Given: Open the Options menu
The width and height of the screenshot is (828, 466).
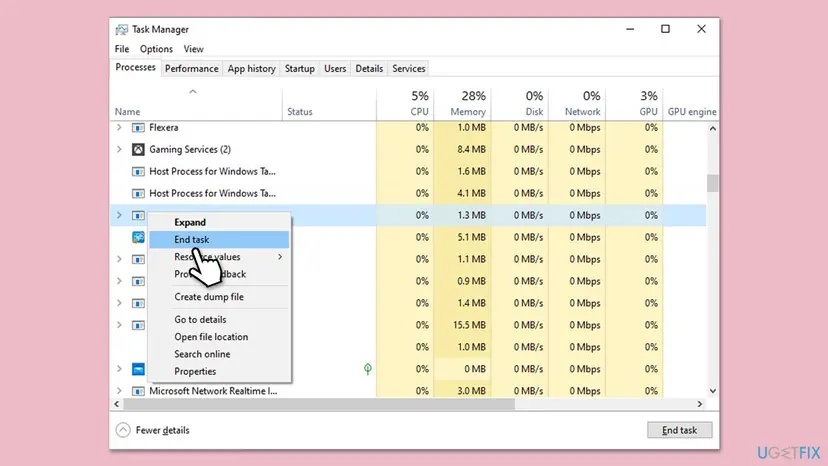Looking at the screenshot, I should point(156,49).
